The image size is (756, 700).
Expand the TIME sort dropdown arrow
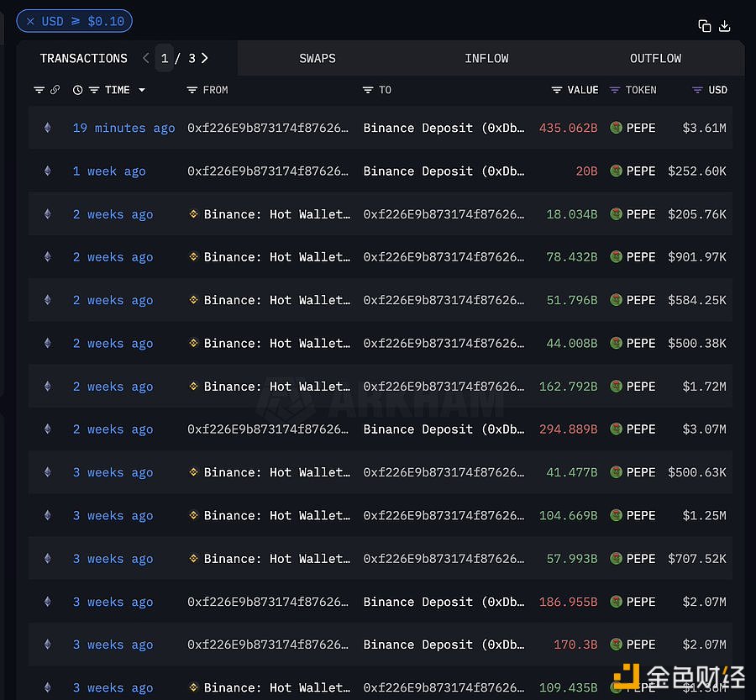pyautogui.click(x=142, y=90)
